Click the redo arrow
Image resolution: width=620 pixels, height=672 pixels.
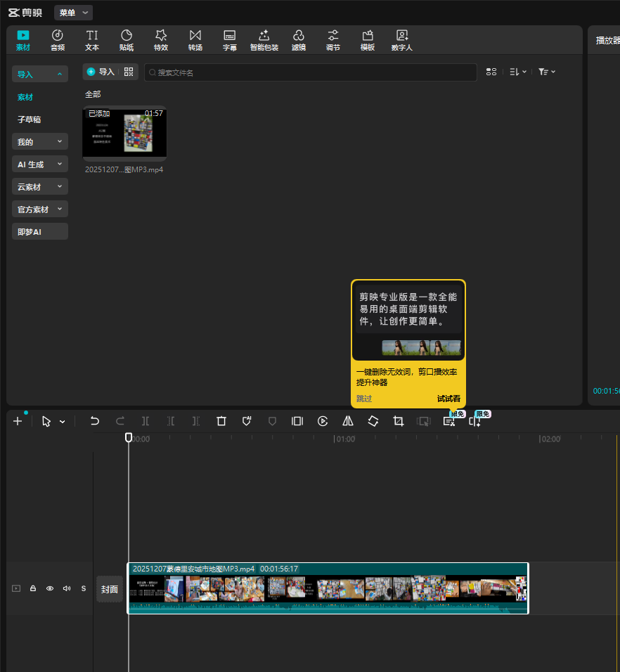click(x=120, y=421)
